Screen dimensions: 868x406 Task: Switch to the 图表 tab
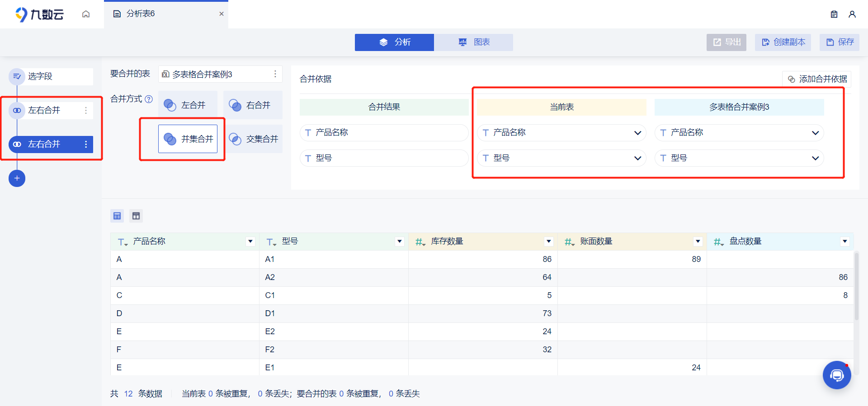click(473, 42)
